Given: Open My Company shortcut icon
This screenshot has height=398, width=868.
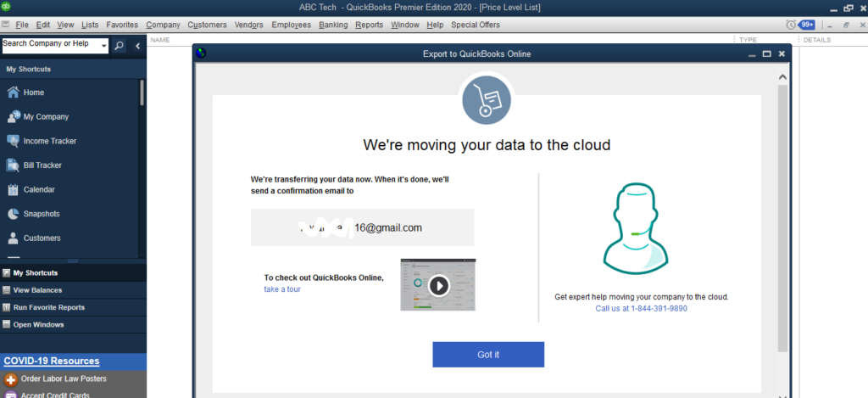Looking at the screenshot, I should coord(14,117).
